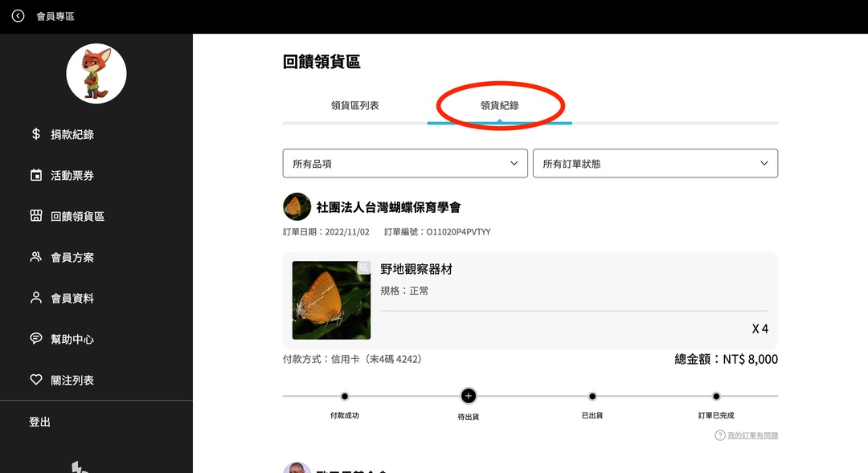The width and height of the screenshot is (868, 473).
Task: Click the 待出貨 plus marker on progress bar
Action: point(469,396)
